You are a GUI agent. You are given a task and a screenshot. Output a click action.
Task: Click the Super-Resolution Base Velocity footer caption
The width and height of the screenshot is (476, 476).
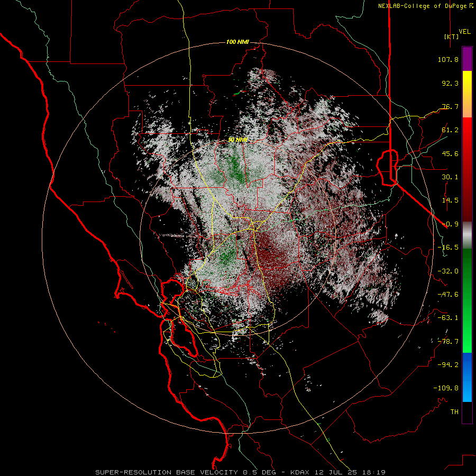coord(241,472)
